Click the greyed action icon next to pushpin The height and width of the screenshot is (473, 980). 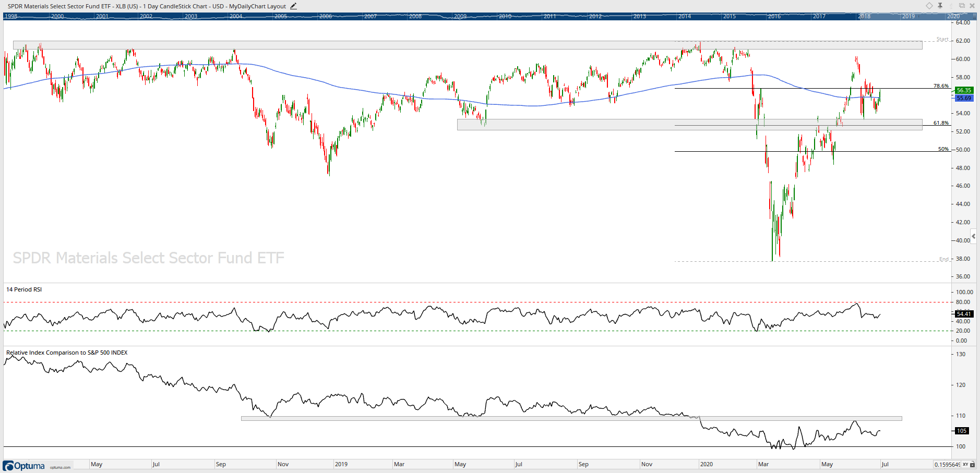coord(951,6)
